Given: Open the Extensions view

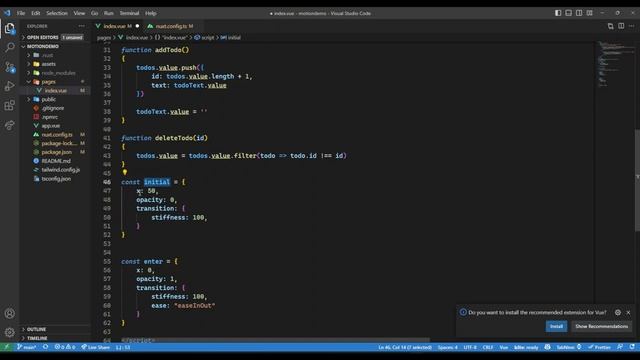Looking at the screenshot, I should (x=9, y=106).
